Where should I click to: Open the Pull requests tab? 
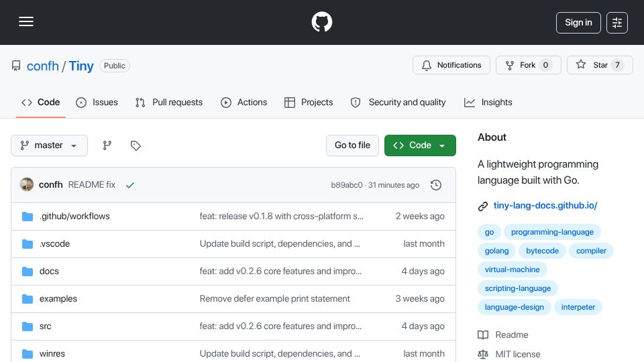point(169,102)
